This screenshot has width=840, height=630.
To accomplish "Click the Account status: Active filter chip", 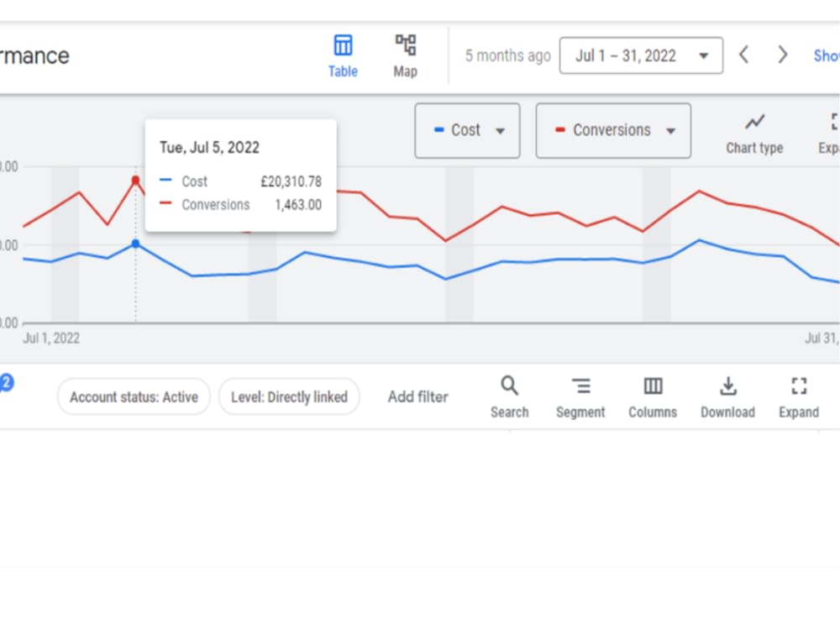I will pos(134,397).
